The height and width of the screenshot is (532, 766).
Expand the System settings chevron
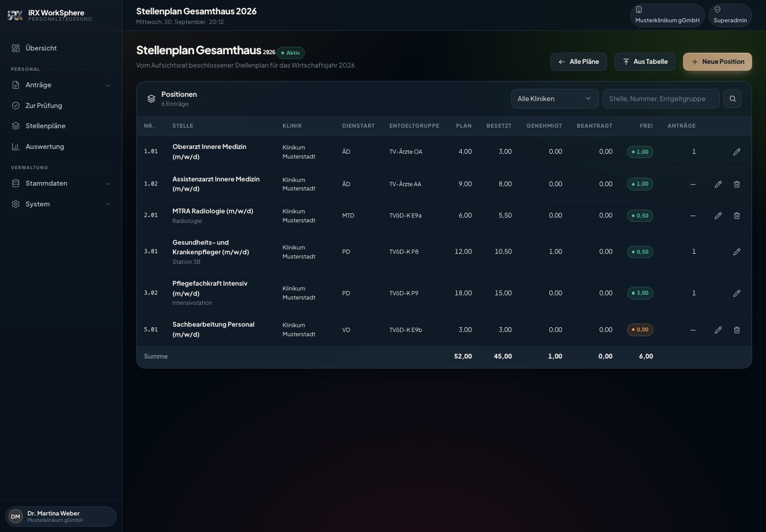tap(107, 204)
